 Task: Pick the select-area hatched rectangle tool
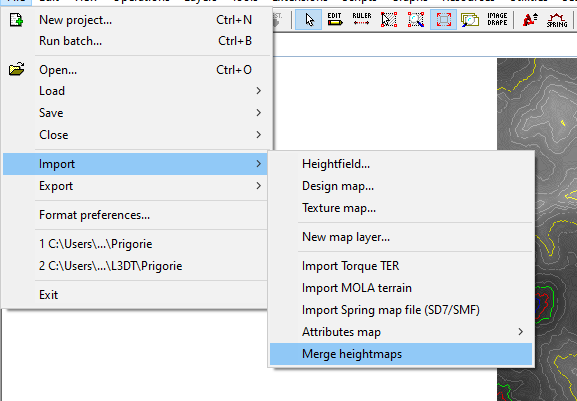[x=389, y=19]
